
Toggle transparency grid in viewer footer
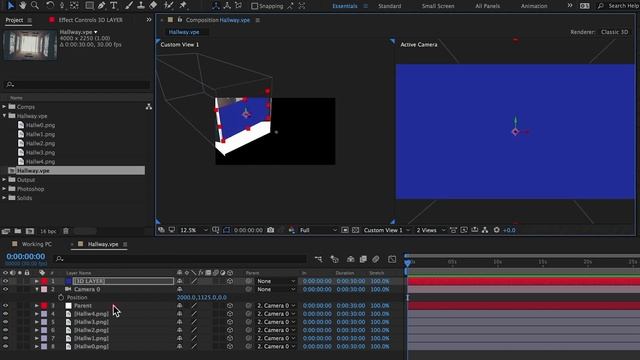tap(356, 230)
